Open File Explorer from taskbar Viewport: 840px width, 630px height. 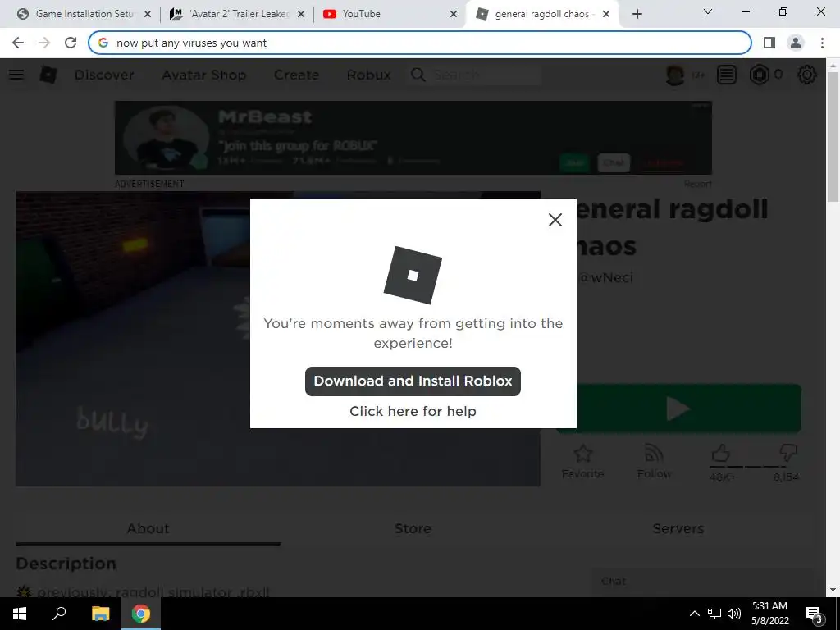tap(100, 614)
